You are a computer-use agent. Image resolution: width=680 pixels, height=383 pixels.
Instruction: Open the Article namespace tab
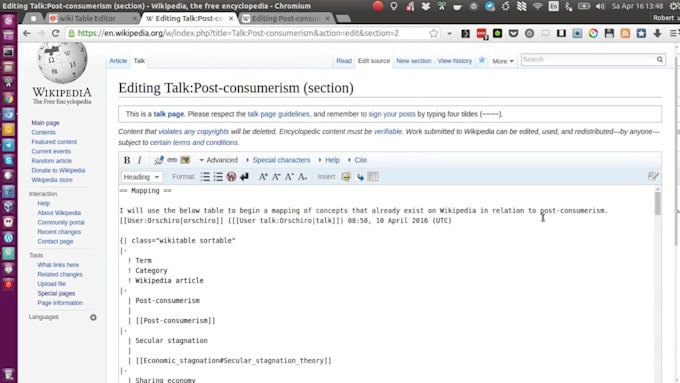(118, 61)
